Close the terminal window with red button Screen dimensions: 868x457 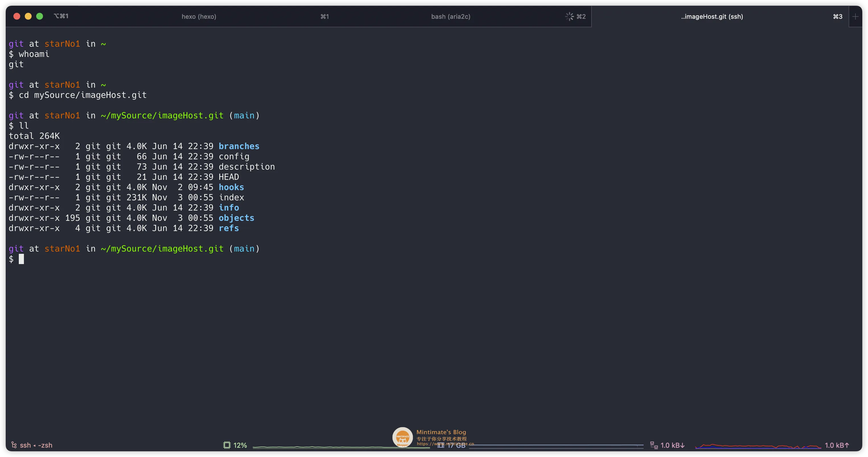17,16
